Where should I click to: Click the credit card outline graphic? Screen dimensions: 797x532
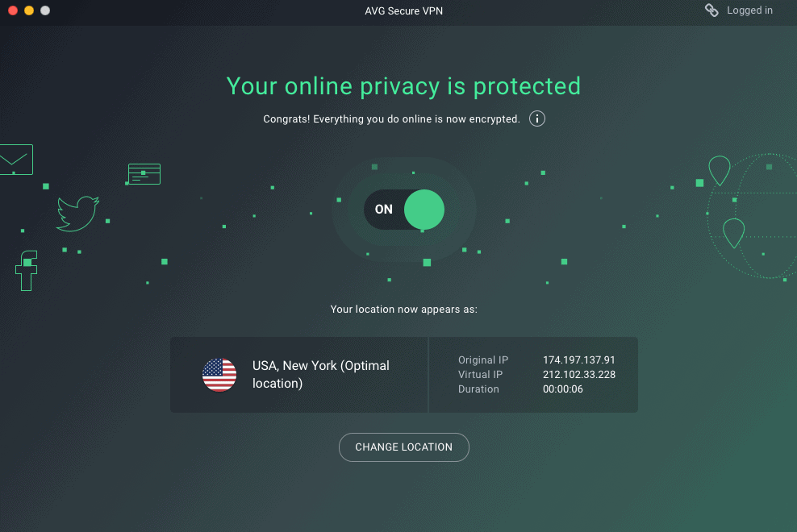pos(144,173)
